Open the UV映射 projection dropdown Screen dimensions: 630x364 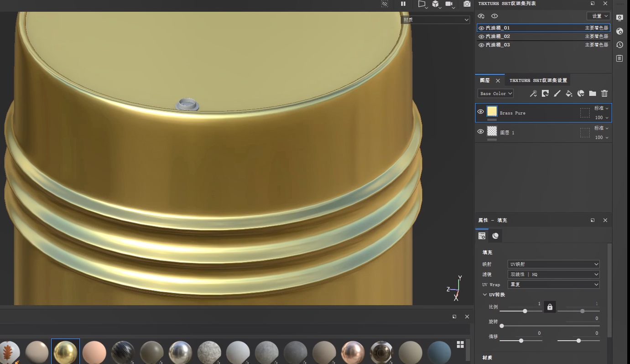pyautogui.click(x=553, y=264)
